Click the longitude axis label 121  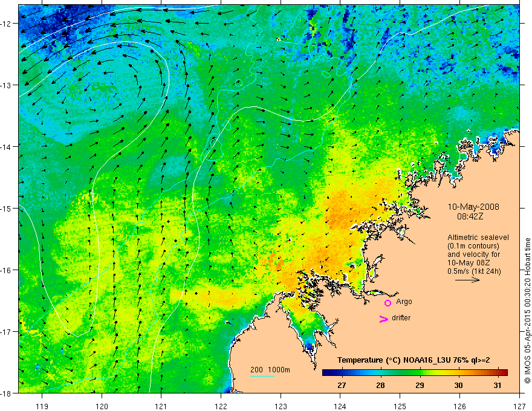click(161, 406)
